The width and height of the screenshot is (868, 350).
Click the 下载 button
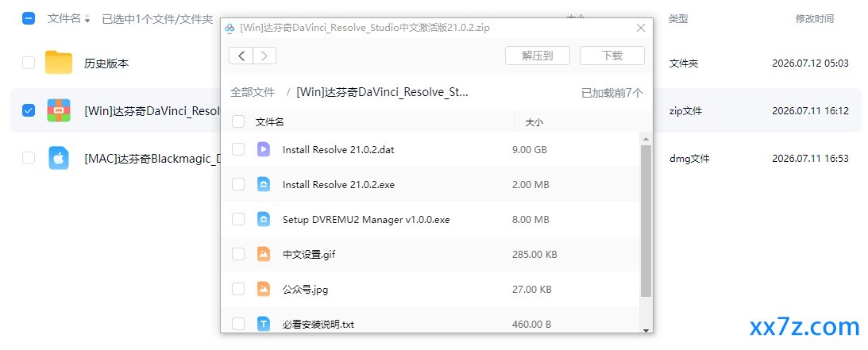[x=612, y=56]
